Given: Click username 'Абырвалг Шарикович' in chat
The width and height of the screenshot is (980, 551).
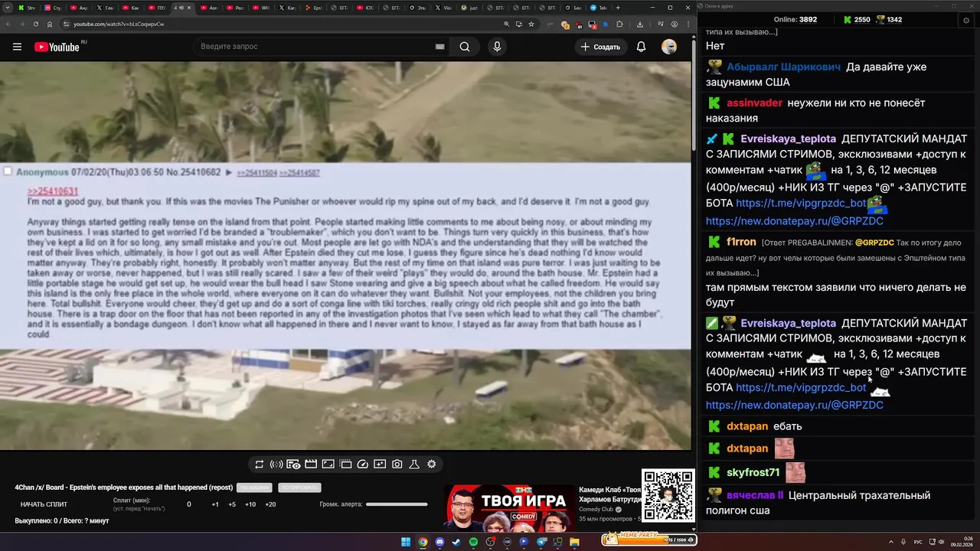Looking at the screenshot, I should (x=783, y=67).
